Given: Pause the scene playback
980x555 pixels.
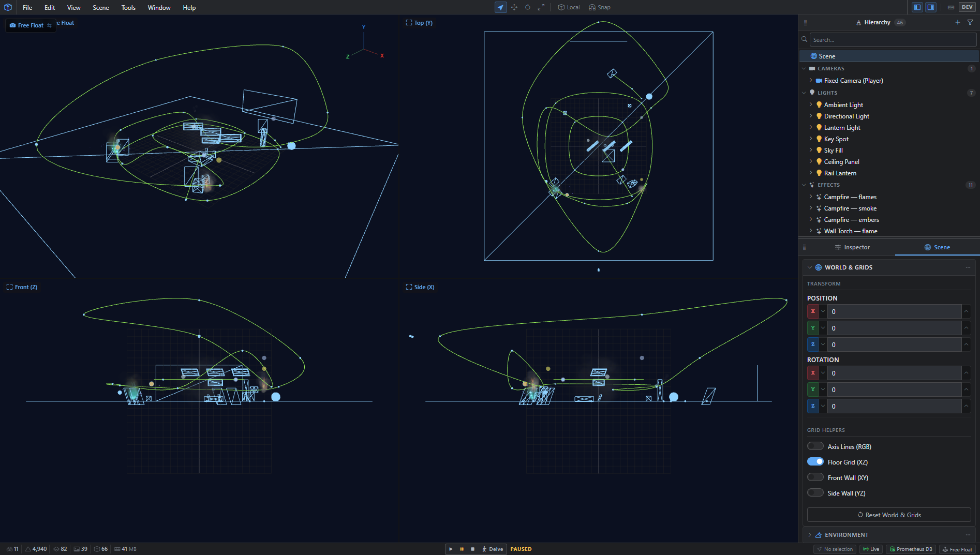Looking at the screenshot, I should click(x=462, y=549).
